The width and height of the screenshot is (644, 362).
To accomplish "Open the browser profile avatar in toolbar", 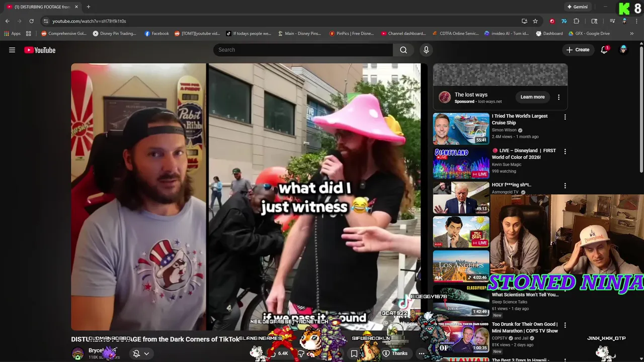I will (x=624, y=21).
